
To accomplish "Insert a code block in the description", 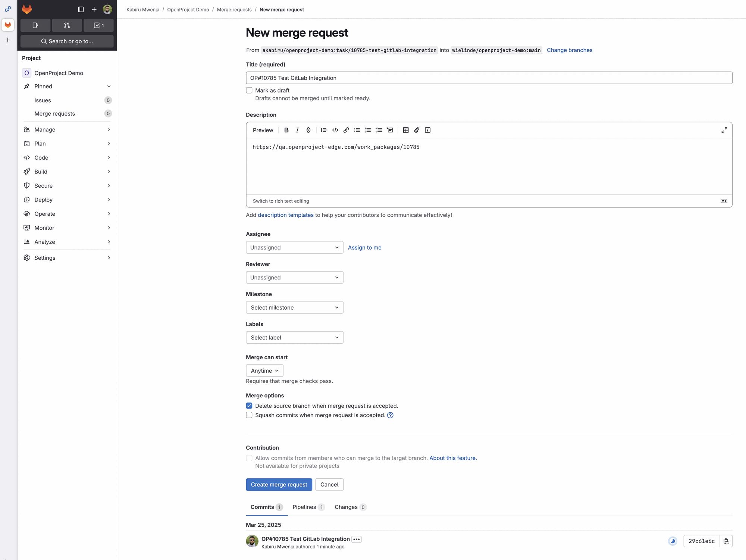I will click(x=335, y=130).
